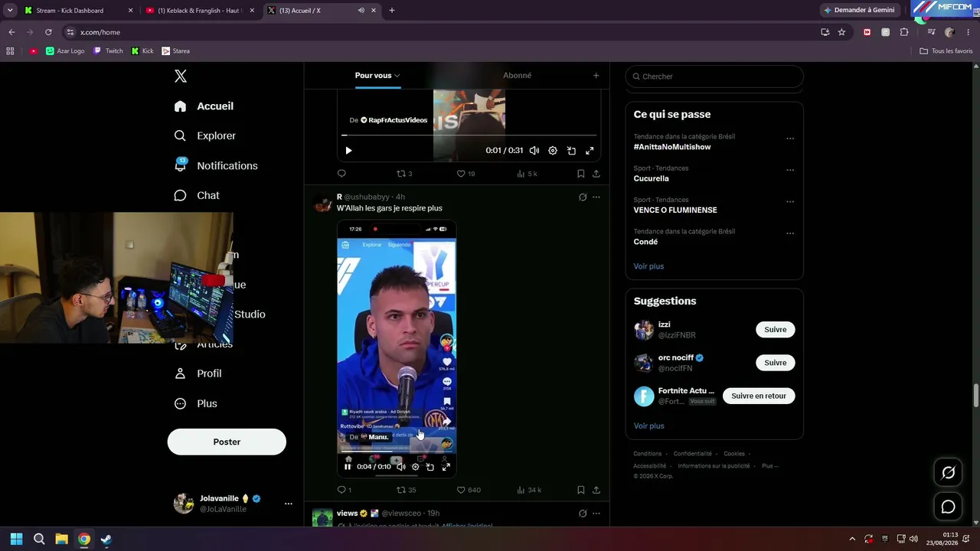Open Notifications bell with 13 badge
Viewport: 980px width, 551px height.
coord(180,165)
